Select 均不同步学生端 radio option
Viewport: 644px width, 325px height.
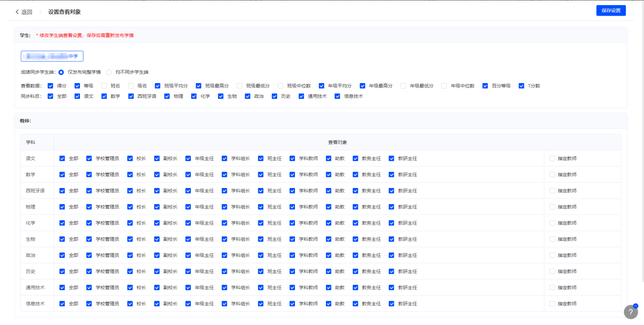point(109,72)
